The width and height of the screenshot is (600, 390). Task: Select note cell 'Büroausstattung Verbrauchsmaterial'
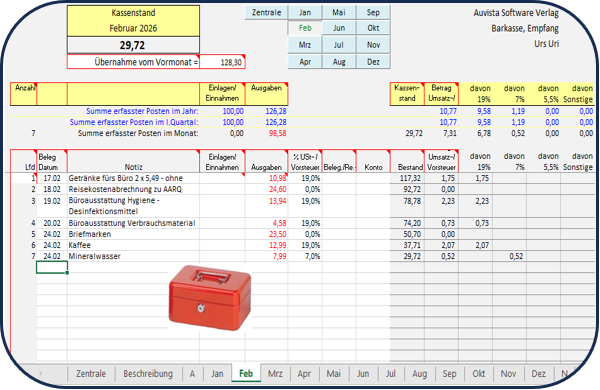[x=133, y=223]
